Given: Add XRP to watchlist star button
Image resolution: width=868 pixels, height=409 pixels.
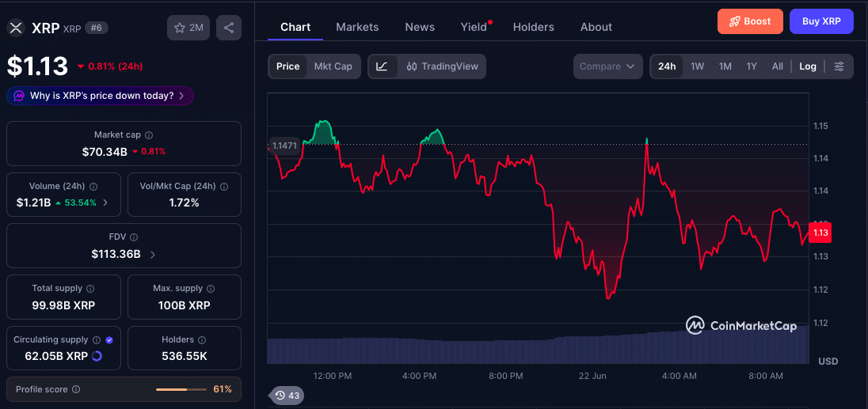Looking at the screenshot, I should click(x=188, y=28).
